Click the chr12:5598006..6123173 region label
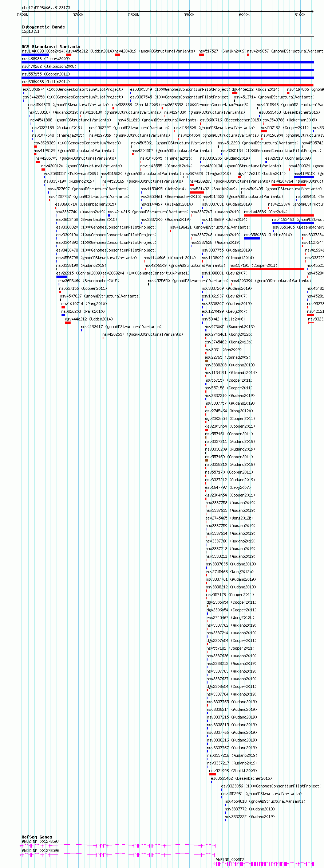 [46, 8]
